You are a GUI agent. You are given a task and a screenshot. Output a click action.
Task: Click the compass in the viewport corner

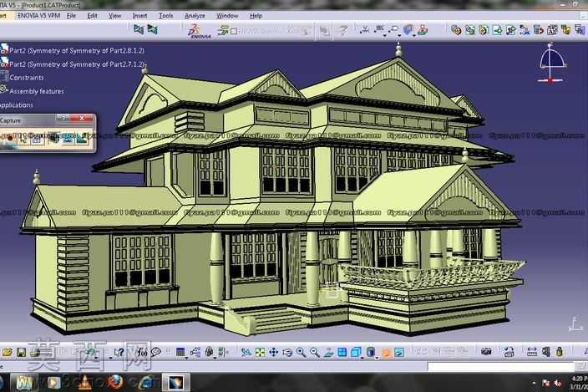click(x=550, y=63)
